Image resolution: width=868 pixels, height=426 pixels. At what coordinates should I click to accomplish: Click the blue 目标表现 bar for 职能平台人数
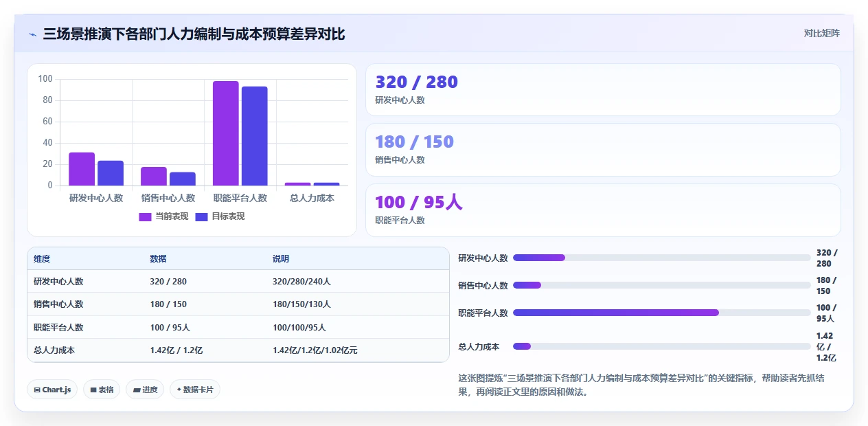pos(255,136)
